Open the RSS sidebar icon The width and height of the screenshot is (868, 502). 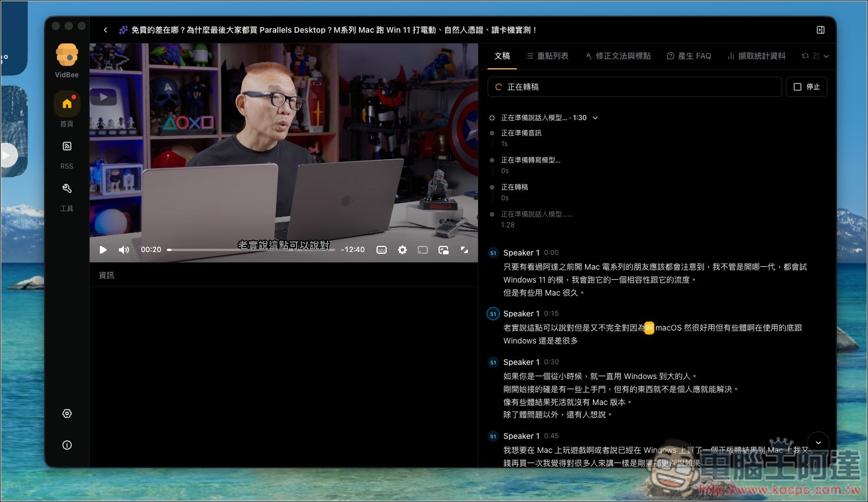click(x=67, y=146)
